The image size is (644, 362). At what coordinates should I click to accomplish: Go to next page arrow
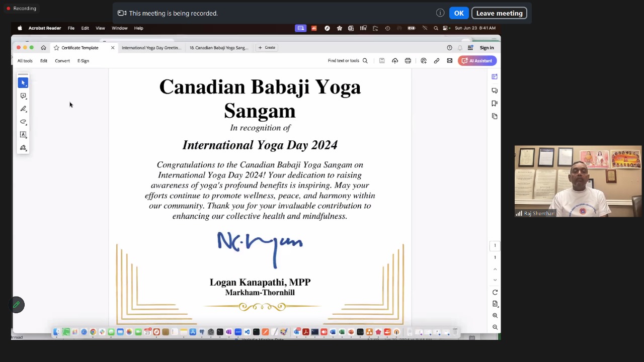tap(495, 280)
